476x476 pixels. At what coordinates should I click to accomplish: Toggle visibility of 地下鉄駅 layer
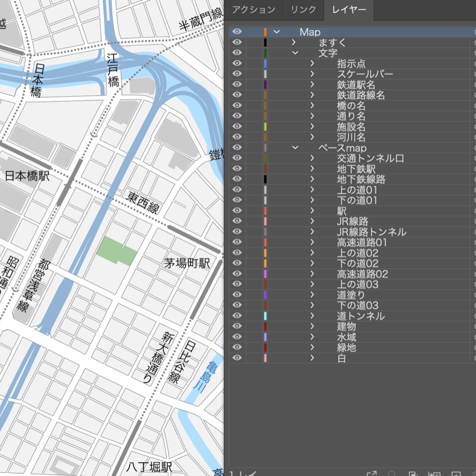(237, 169)
